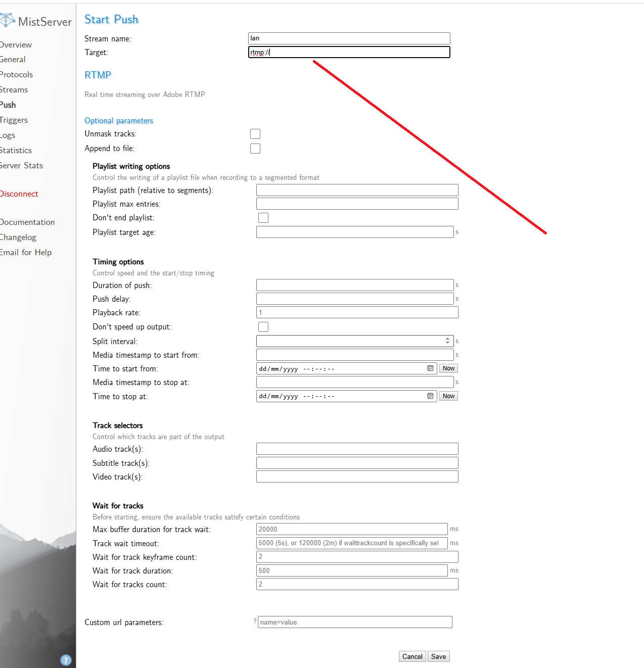Click the Timing options heading
The width and height of the screenshot is (644, 668).
click(118, 262)
